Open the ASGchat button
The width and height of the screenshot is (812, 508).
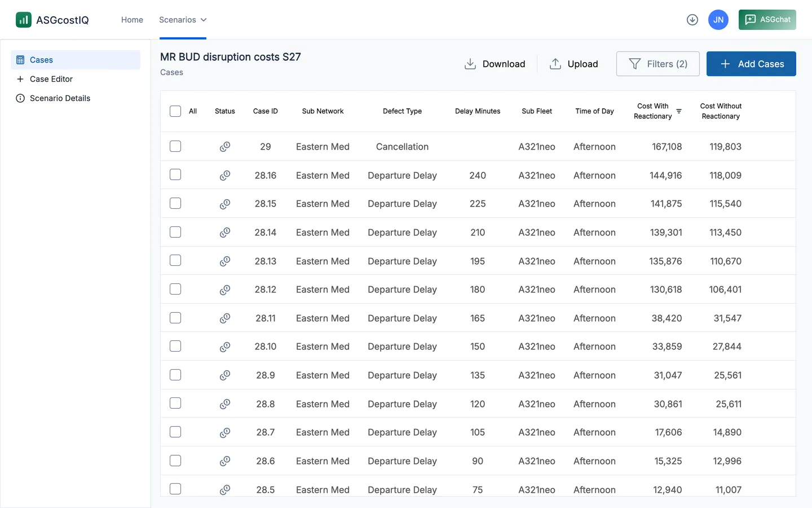(x=767, y=20)
